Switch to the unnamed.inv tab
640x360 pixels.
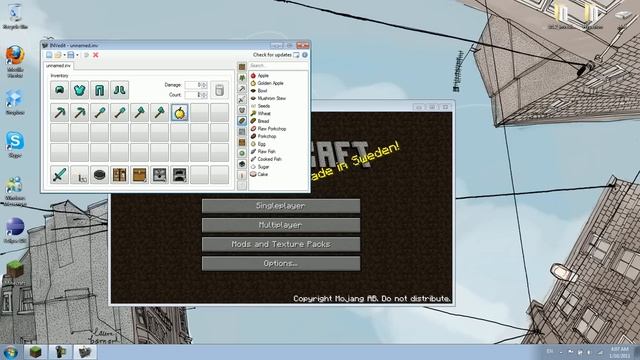coord(58,65)
